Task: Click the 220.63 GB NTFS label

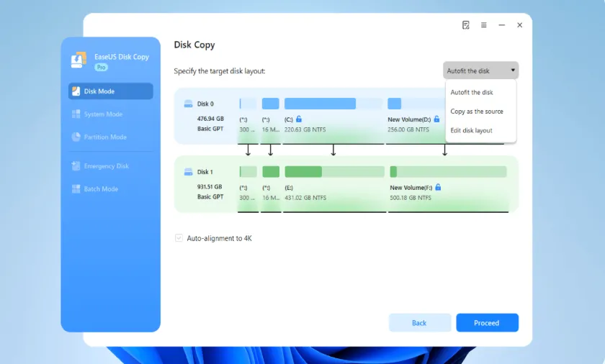Action: (x=305, y=129)
